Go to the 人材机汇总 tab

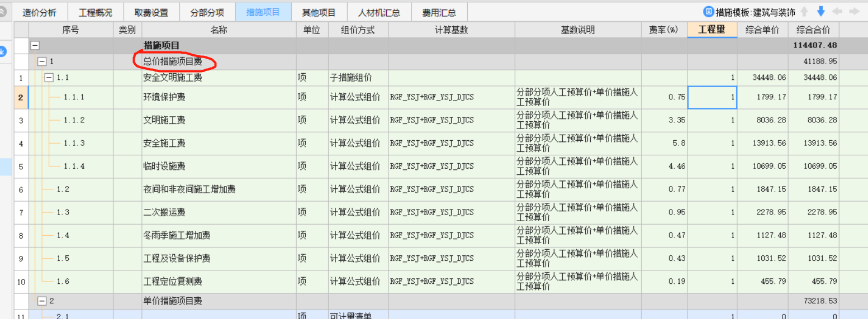(379, 12)
